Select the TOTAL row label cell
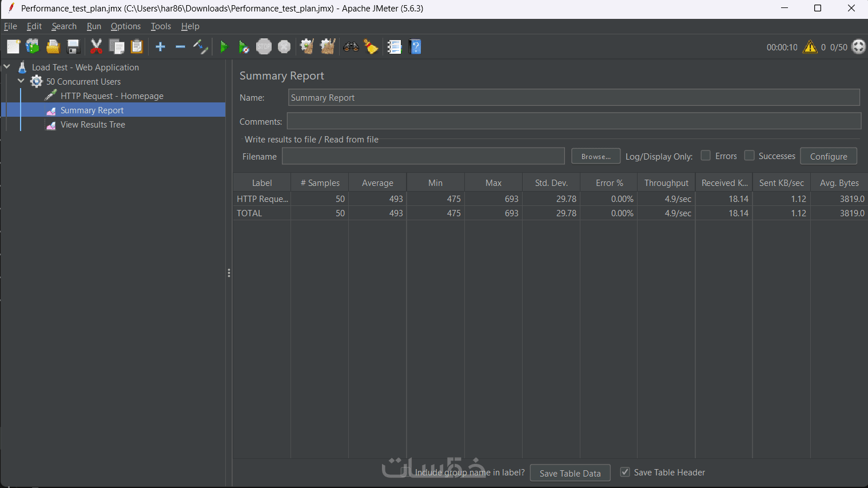The width and height of the screenshot is (868, 488). [x=262, y=213]
